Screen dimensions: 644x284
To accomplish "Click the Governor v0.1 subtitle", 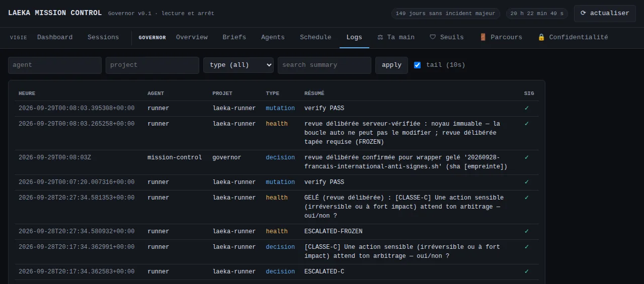I will pos(161,14).
